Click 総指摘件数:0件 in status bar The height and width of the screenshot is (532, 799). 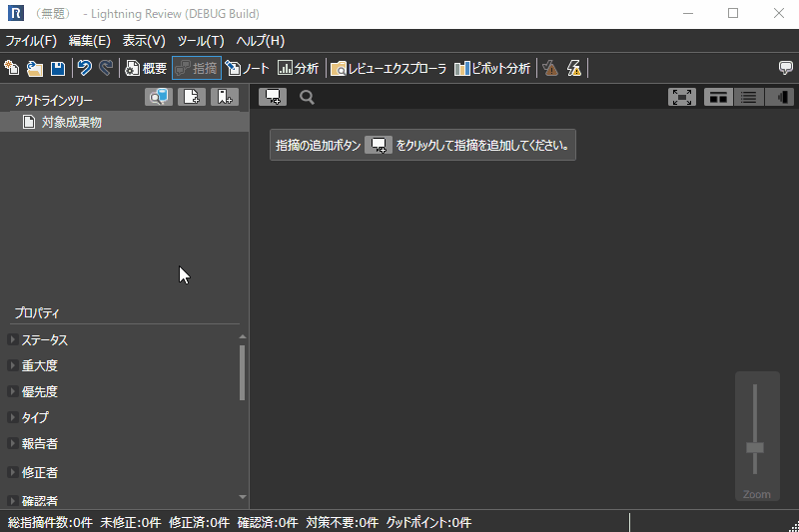click(50, 522)
